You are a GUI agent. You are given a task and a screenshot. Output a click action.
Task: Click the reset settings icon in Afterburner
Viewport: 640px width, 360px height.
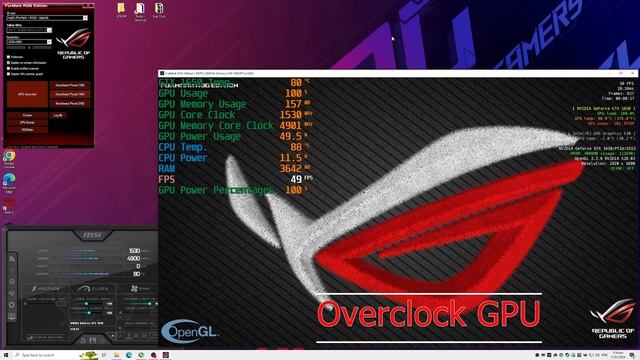83,340
